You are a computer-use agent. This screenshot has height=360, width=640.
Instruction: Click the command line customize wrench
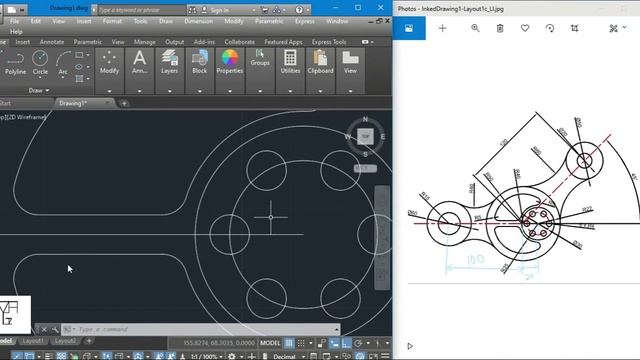(x=55, y=329)
